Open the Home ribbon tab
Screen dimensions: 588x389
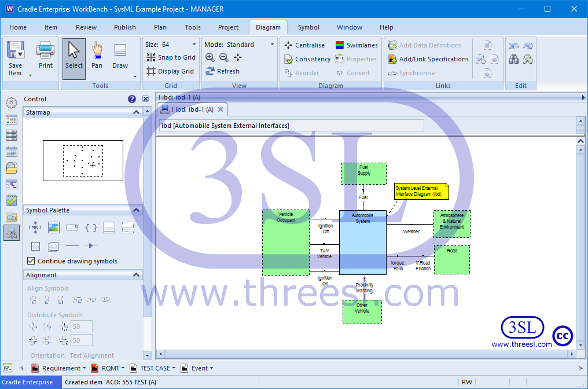[x=18, y=27]
